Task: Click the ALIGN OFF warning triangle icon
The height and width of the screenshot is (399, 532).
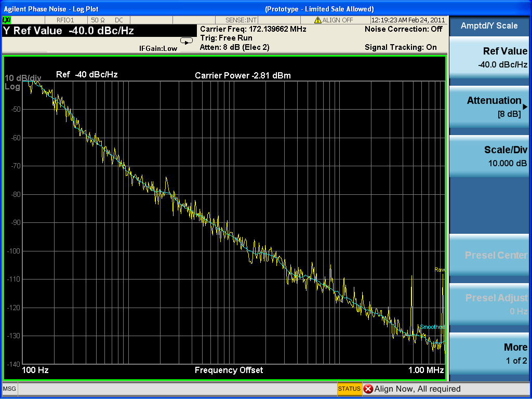Action: coord(318,20)
